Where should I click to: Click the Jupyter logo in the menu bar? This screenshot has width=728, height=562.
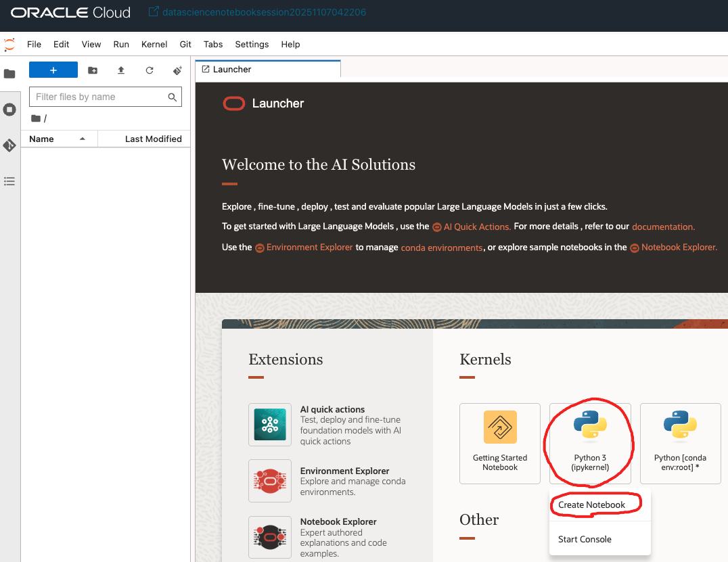coord(9,45)
